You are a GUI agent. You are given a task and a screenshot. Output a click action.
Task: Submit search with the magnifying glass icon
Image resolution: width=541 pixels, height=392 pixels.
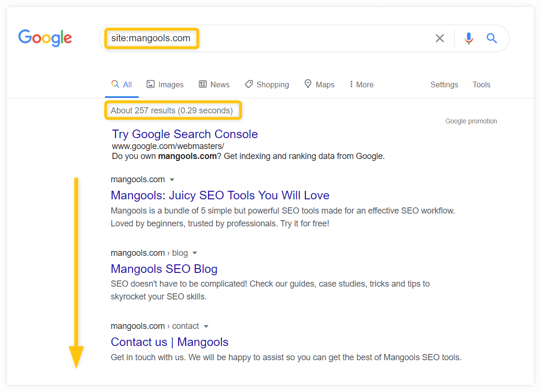[x=492, y=38]
